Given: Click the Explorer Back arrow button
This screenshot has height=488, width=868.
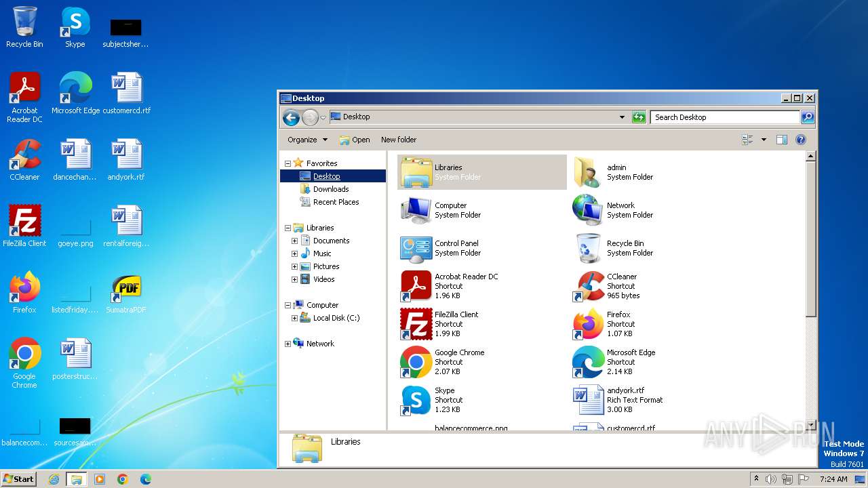Looking at the screenshot, I should [x=291, y=117].
